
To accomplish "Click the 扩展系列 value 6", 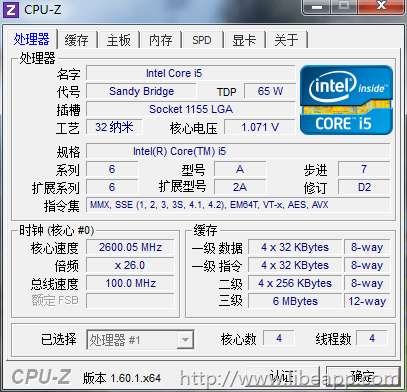I will tap(112, 187).
